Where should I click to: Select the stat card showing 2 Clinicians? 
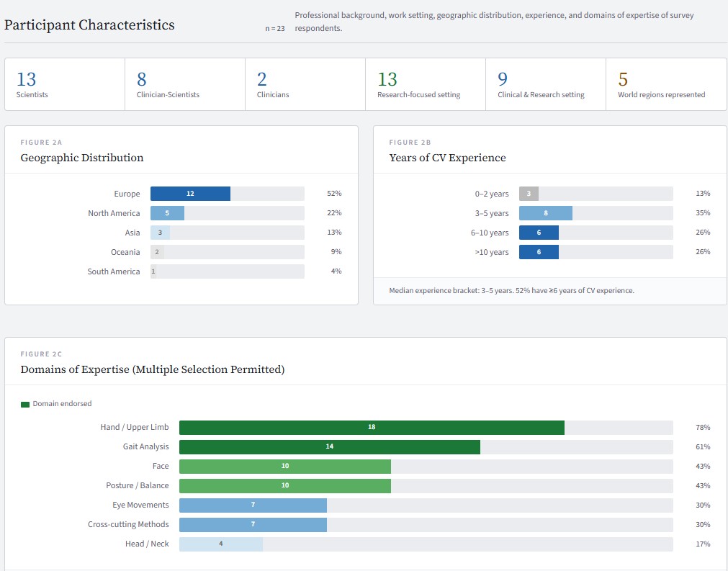click(305, 84)
